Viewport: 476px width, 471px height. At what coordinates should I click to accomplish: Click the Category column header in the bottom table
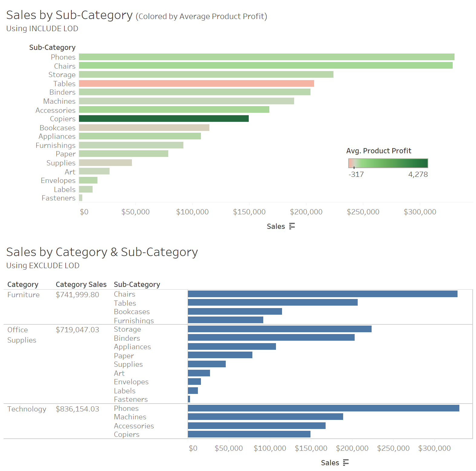pos(23,284)
